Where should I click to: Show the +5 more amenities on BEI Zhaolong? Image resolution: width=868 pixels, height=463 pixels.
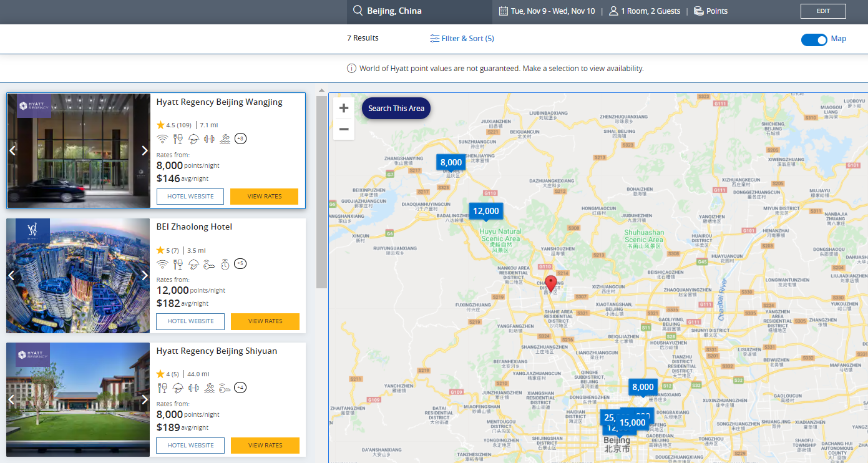(240, 264)
